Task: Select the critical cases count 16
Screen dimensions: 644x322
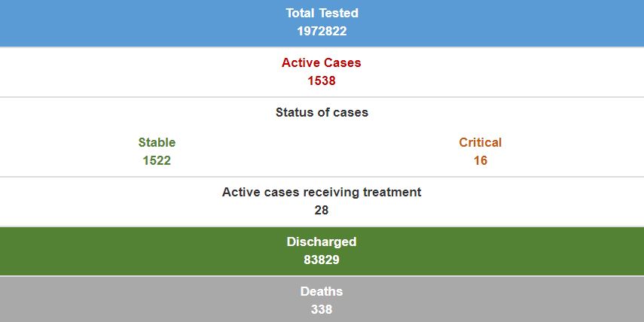Action: (x=480, y=160)
